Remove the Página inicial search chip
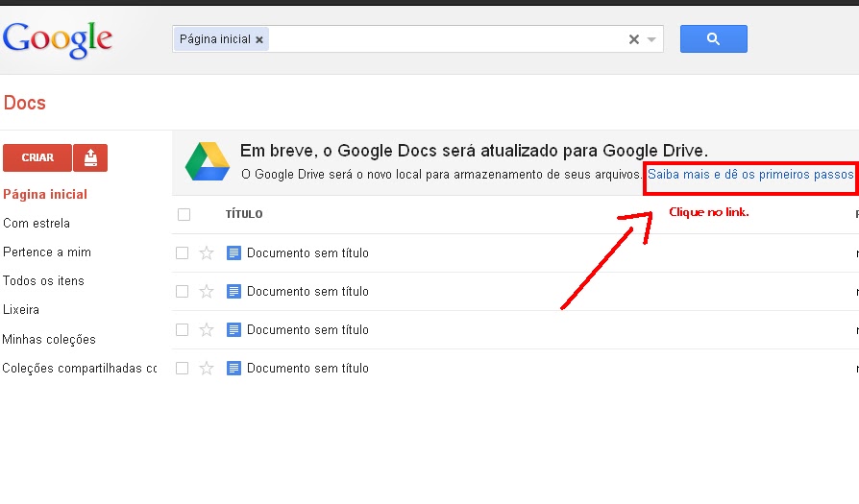859x504 pixels. click(x=259, y=39)
